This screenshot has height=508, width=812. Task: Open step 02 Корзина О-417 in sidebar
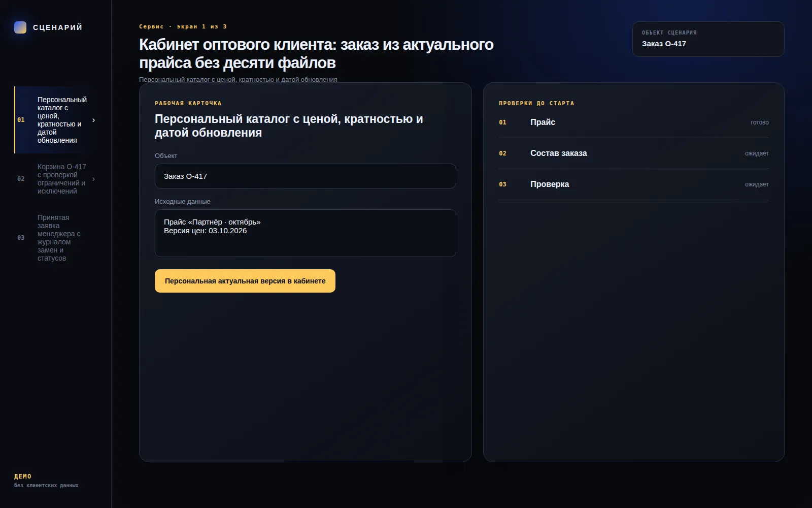tap(56, 179)
